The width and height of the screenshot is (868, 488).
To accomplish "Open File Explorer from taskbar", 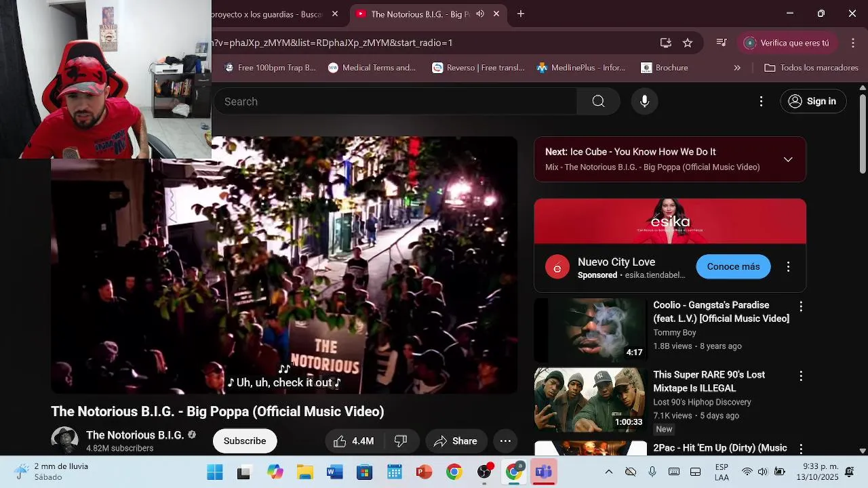I will point(304,472).
